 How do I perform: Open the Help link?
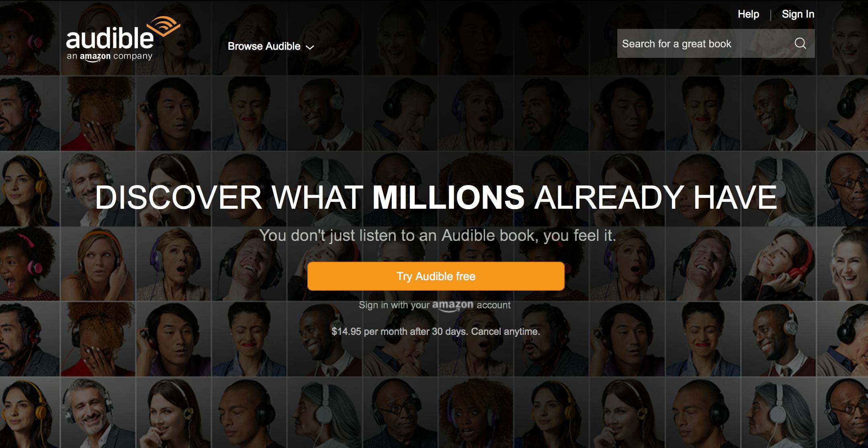748,14
